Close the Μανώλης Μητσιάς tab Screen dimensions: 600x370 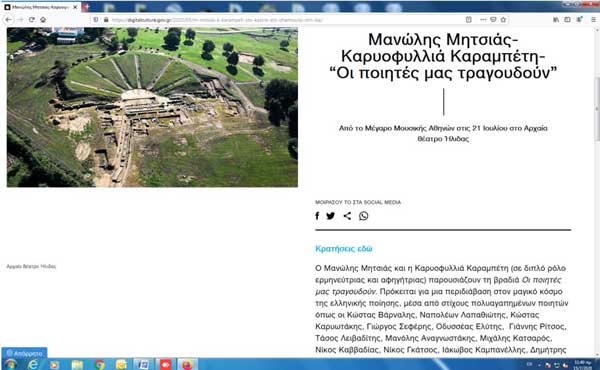click(x=75, y=7)
